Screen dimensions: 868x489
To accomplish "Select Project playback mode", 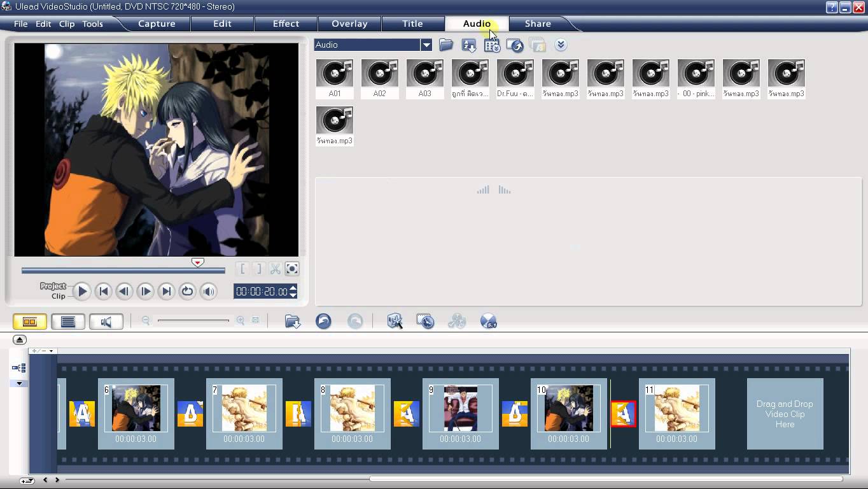I will coord(53,286).
